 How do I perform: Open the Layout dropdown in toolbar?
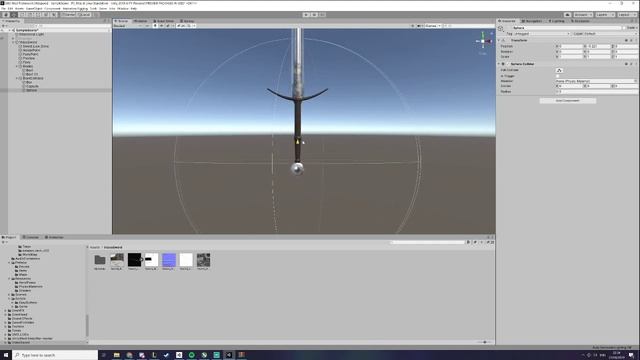point(627,15)
